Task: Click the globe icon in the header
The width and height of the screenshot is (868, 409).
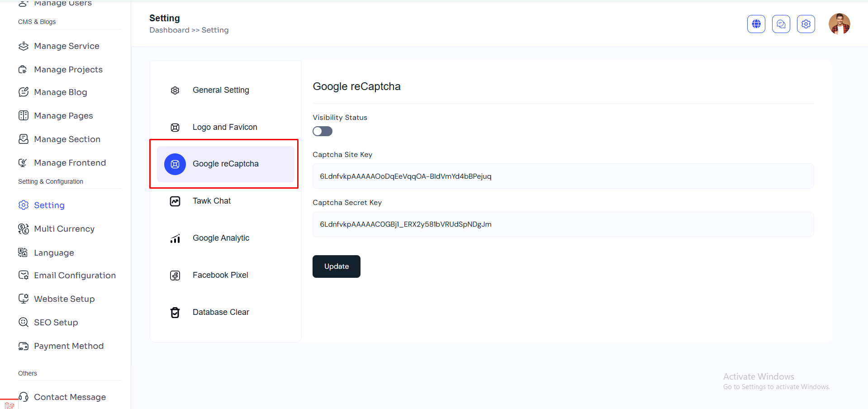Action: 756,24
